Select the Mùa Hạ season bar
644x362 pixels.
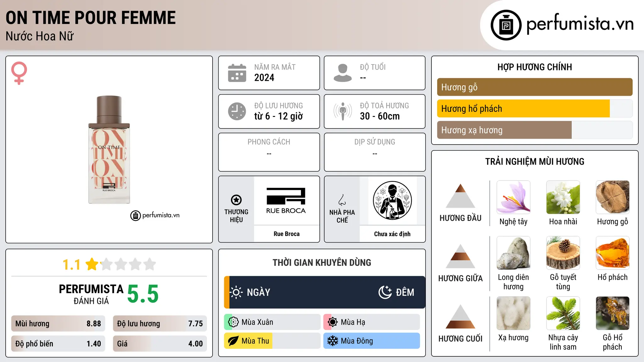tap(372, 322)
